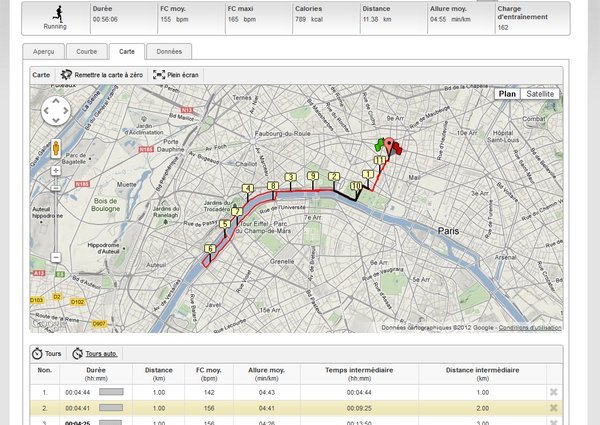Switch to the Courbe tab

[86, 51]
